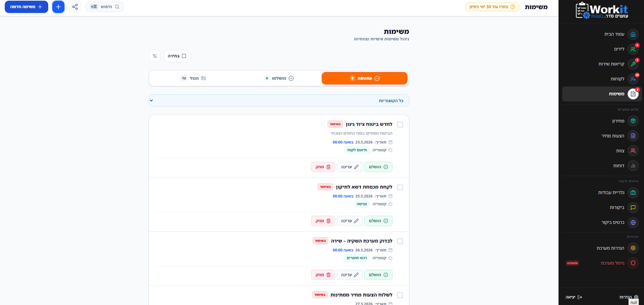644x305 pixels.
Task: Click משימה חדשה button
Action: click(x=26, y=7)
